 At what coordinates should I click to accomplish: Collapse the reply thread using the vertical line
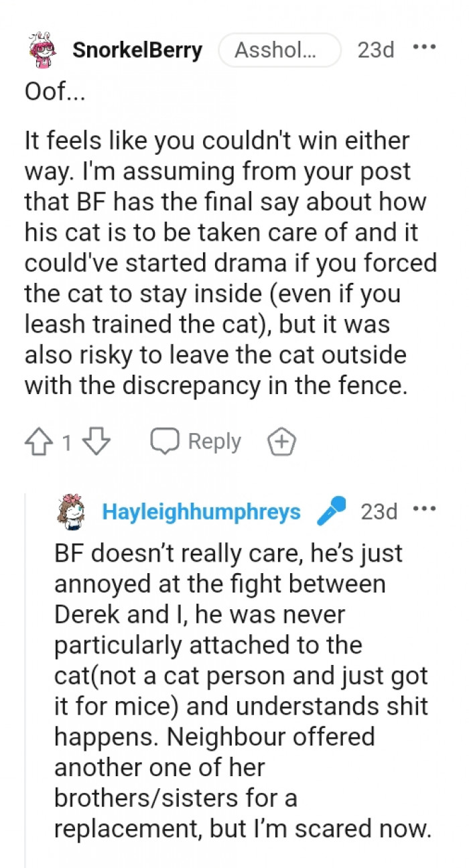click(x=25, y=670)
